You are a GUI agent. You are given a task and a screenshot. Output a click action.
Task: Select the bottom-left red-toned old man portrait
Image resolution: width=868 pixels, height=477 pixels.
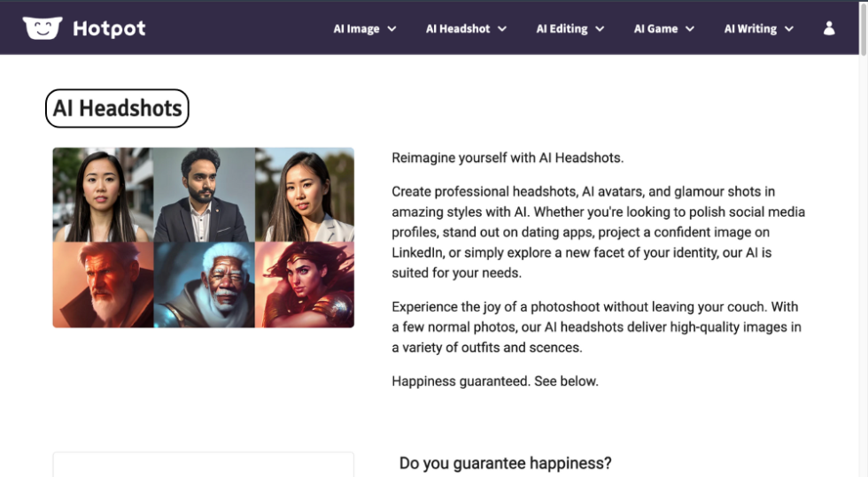(103, 285)
